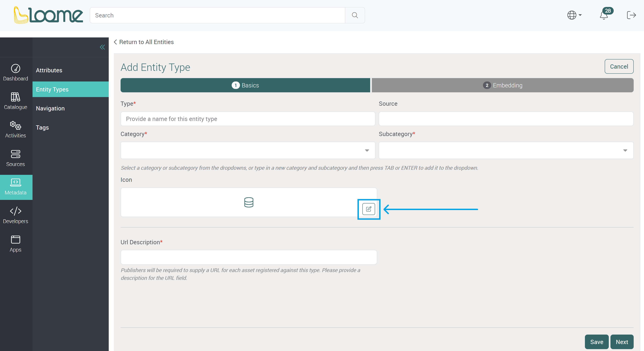Click the Cancel button
This screenshot has width=644, height=351.
point(619,67)
